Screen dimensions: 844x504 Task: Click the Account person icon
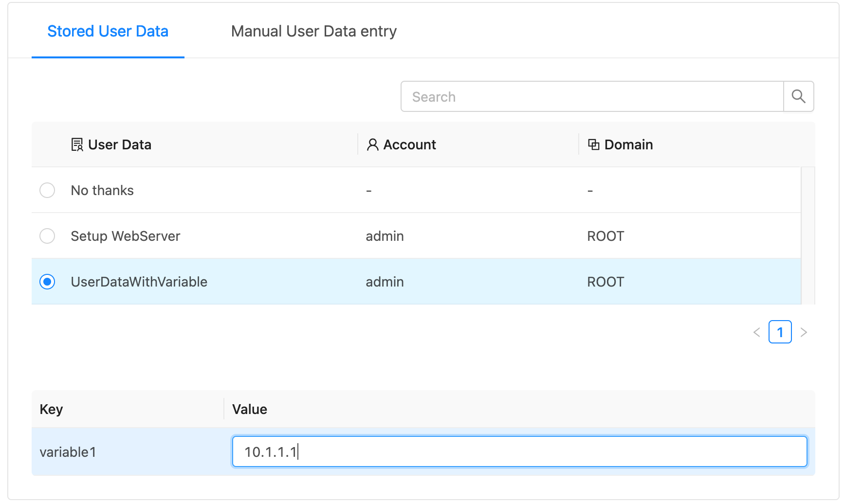click(372, 144)
